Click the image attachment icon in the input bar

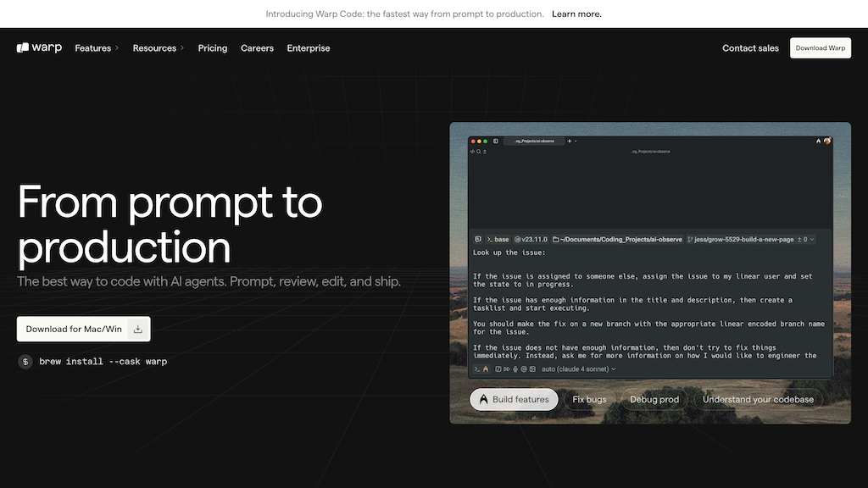click(x=532, y=368)
